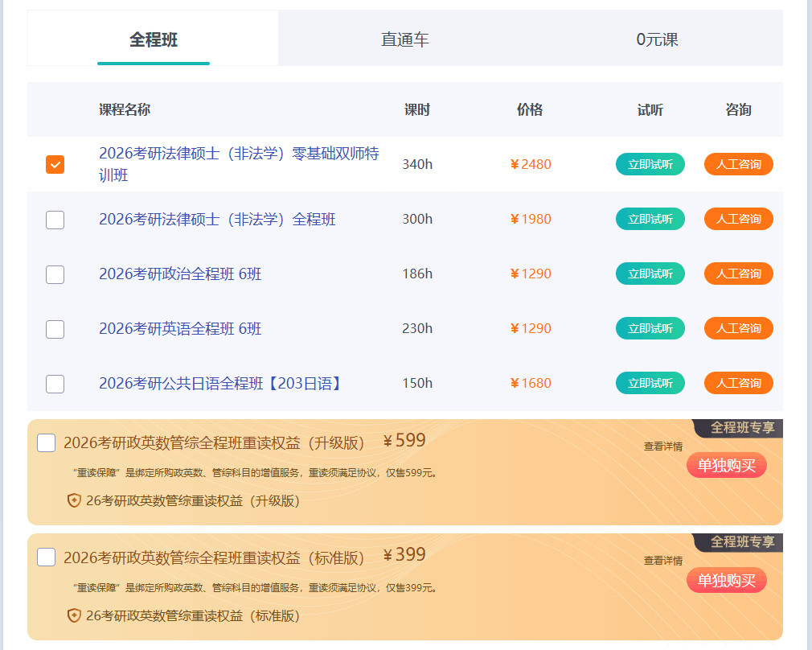
Task: Click 立即试听 for 政治全程班 6班
Action: pos(650,274)
